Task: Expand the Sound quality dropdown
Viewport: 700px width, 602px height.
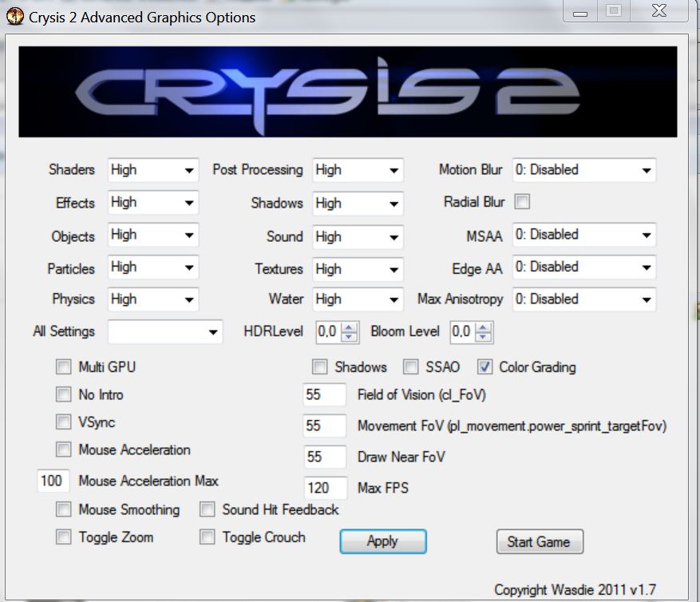Action: click(x=358, y=236)
